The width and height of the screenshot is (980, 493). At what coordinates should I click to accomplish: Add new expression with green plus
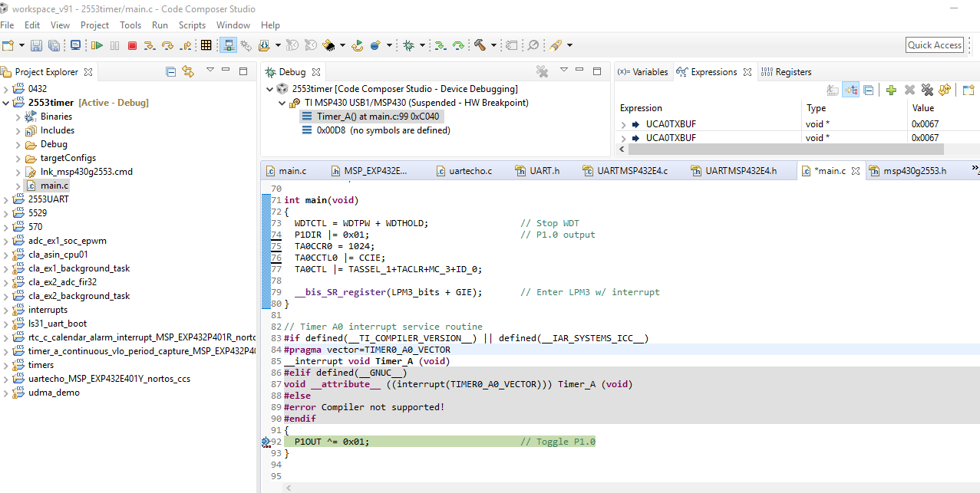891,90
